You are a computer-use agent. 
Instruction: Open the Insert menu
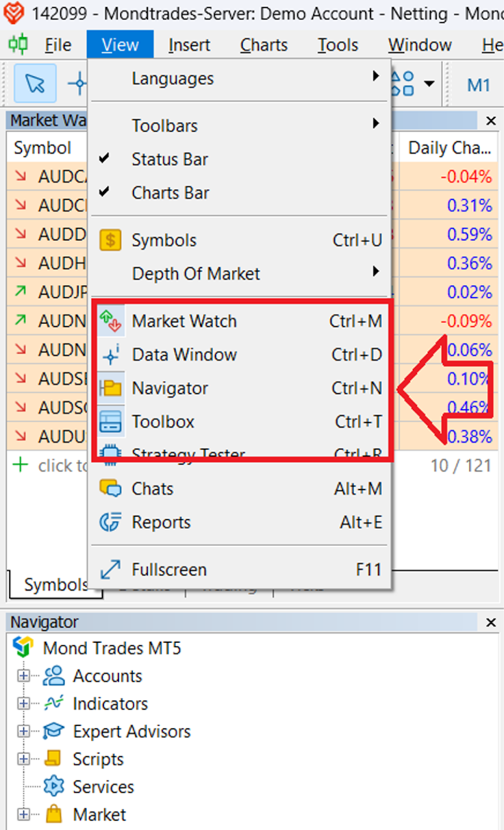pos(189,45)
